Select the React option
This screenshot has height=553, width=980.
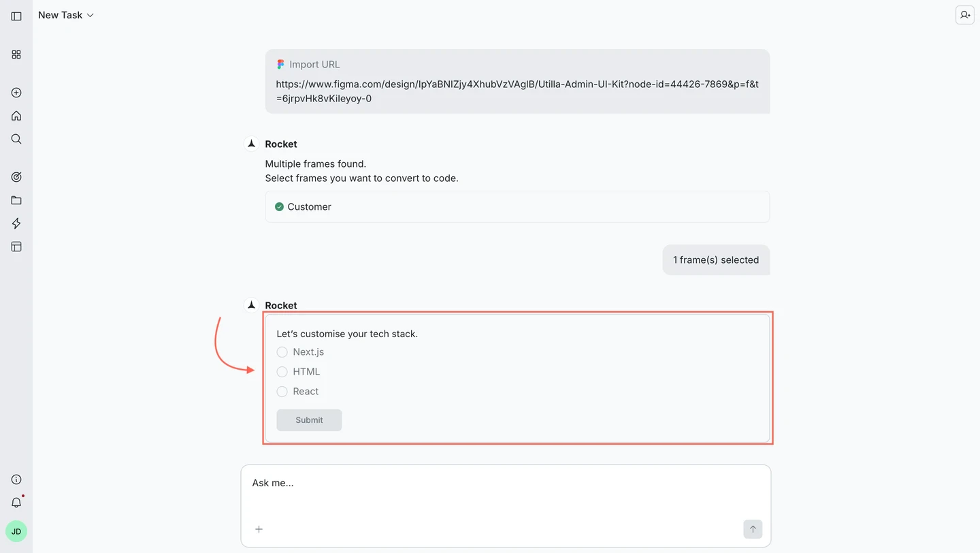pos(282,392)
